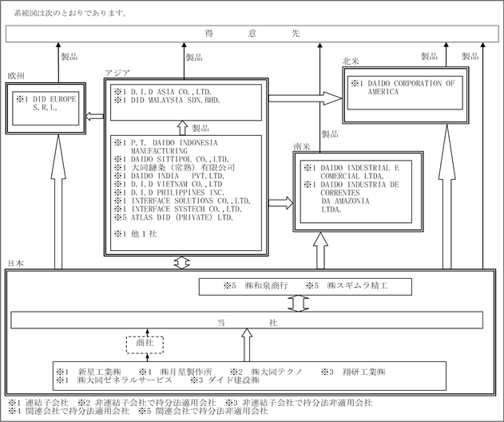Click 製品 label above the アジア box

coord(194,58)
